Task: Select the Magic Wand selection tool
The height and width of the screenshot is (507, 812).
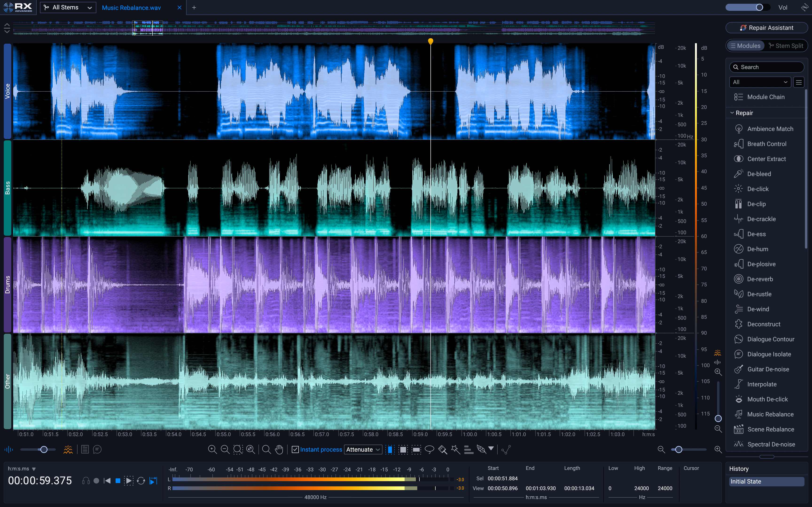Action: (456, 449)
